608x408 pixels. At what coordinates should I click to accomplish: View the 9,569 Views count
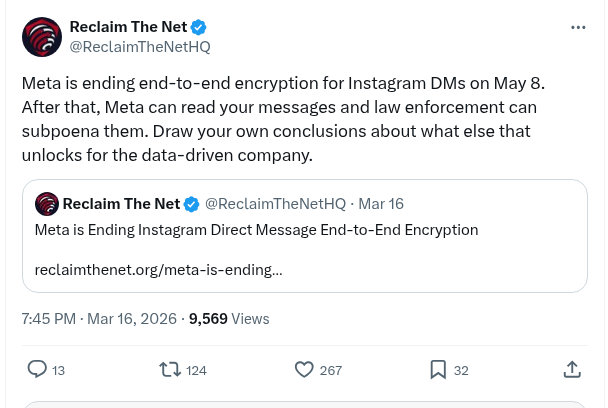229,319
